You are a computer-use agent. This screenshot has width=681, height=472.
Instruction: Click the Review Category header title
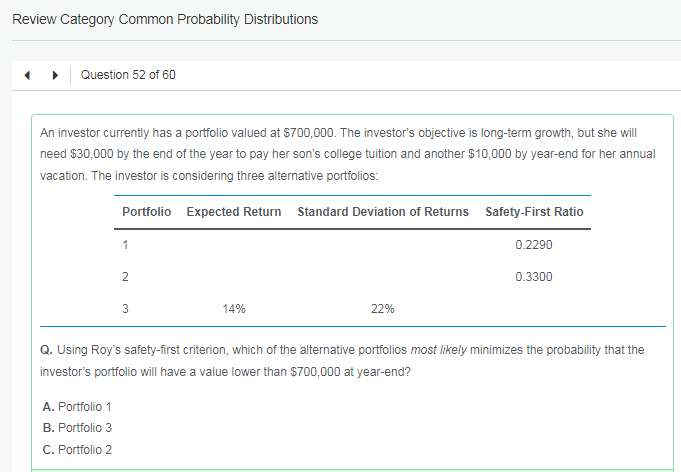[165, 19]
